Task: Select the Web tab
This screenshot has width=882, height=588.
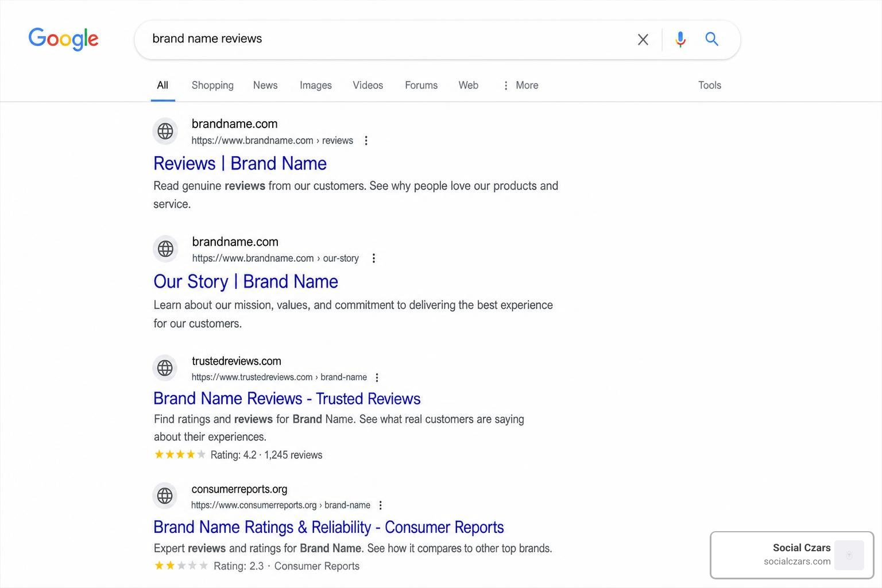Action: (x=469, y=86)
